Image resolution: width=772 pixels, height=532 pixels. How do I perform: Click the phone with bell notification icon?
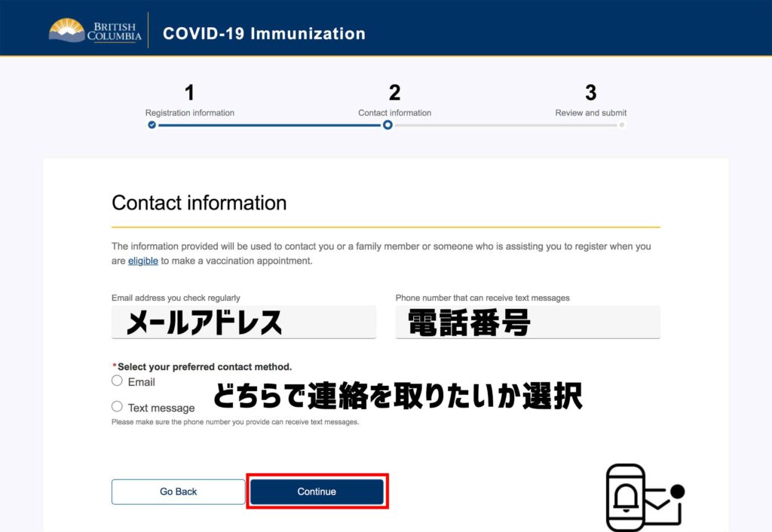coord(626,497)
